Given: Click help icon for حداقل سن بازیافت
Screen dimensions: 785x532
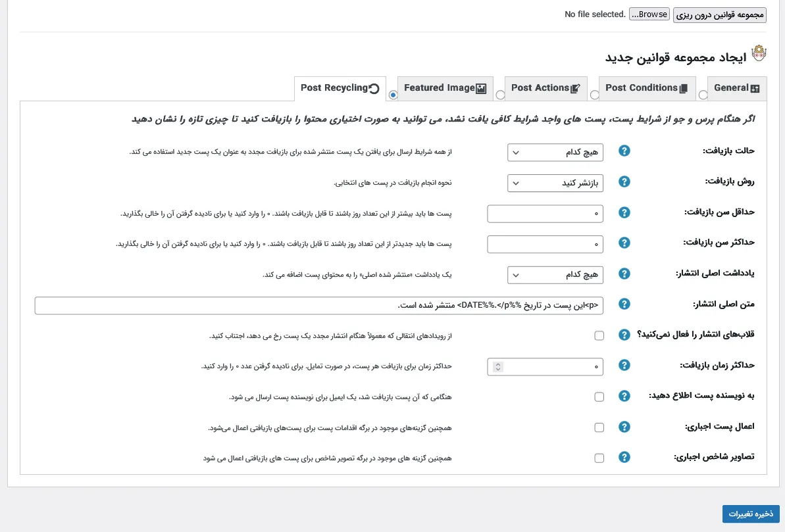Looking at the screenshot, I should point(624,212).
